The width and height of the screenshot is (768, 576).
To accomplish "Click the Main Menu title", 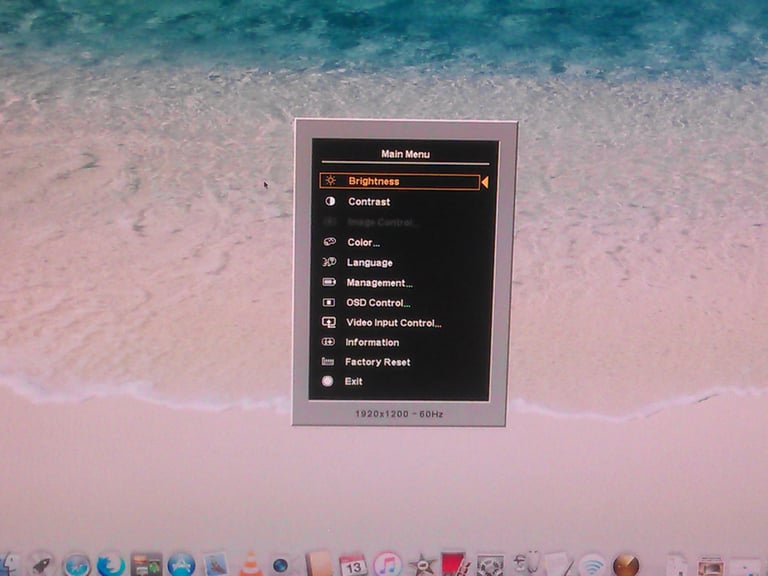I will coord(406,154).
